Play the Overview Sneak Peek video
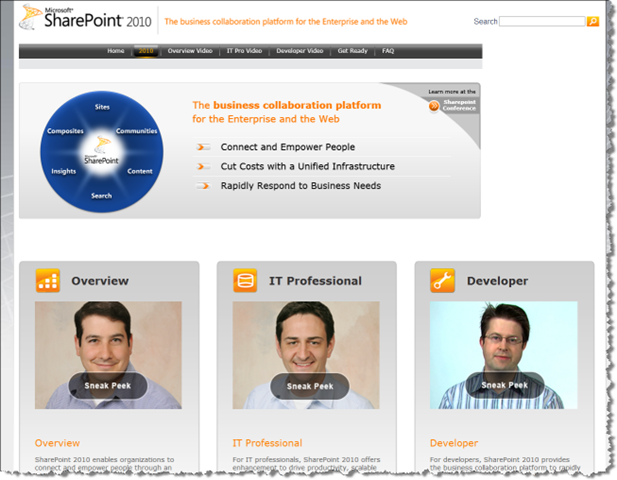 coord(108,386)
